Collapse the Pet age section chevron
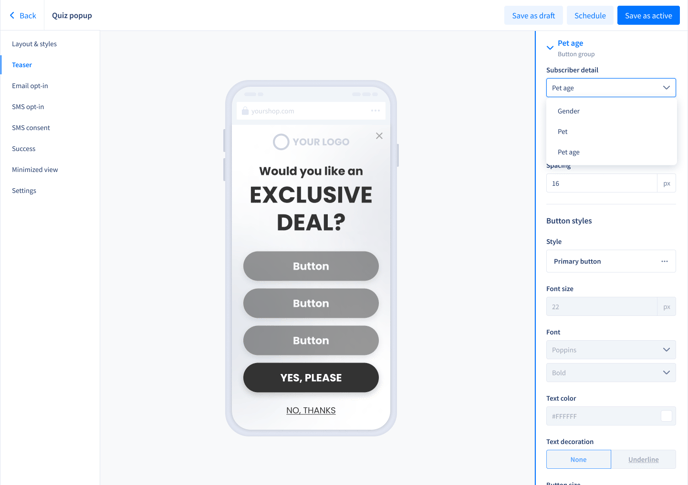The image size is (688, 485). pos(550,47)
